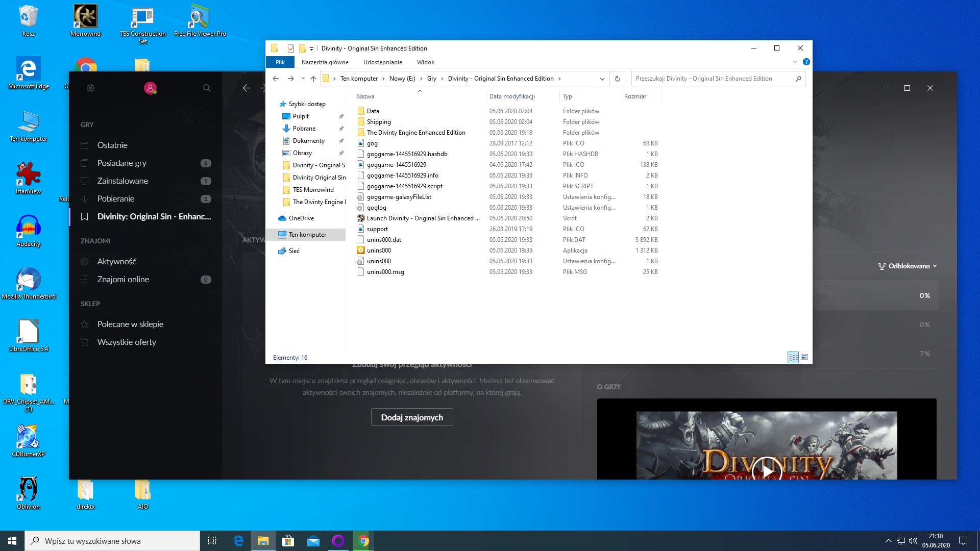Viewport: 980px width, 551px height.
Task: Select the Launch Divinity shortcut file
Action: pos(419,218)
